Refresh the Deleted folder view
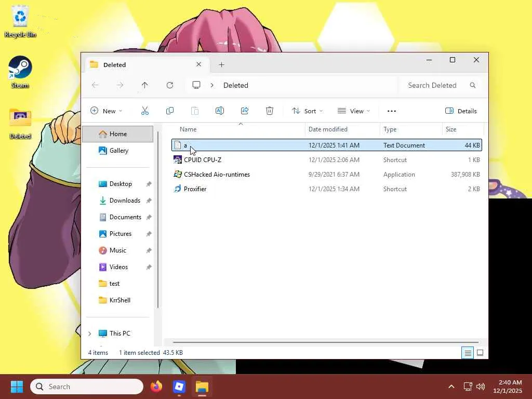532x399 pixels. [170, 85]
